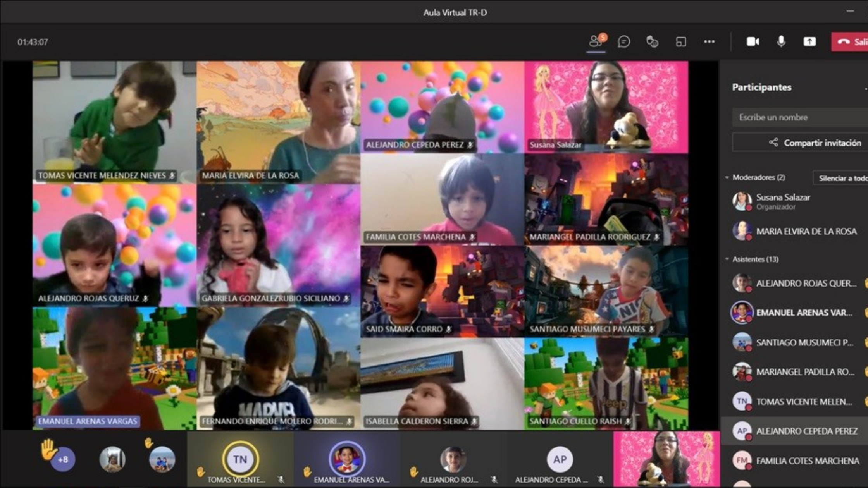
Task: Select MARIA ELVIRA DE LA ROSA video tile
Action: [279, 122]
